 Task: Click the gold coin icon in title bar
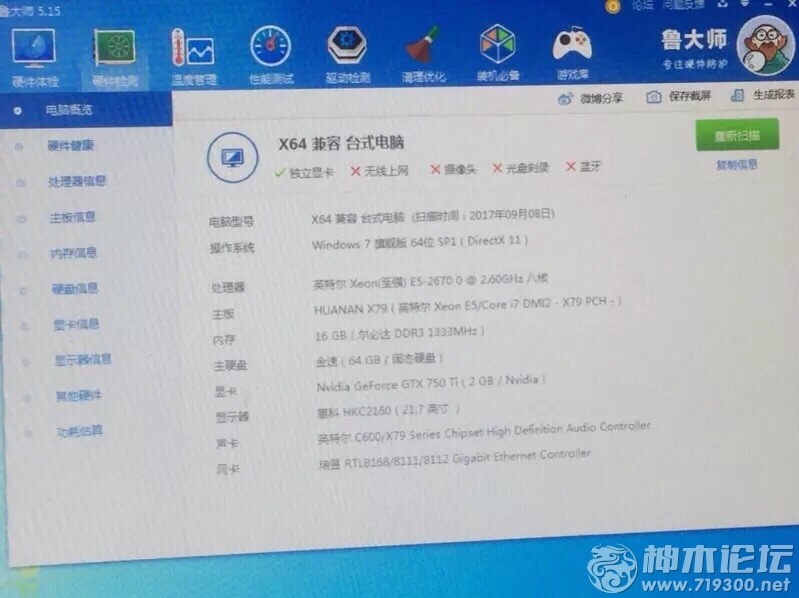click(613, 6)
